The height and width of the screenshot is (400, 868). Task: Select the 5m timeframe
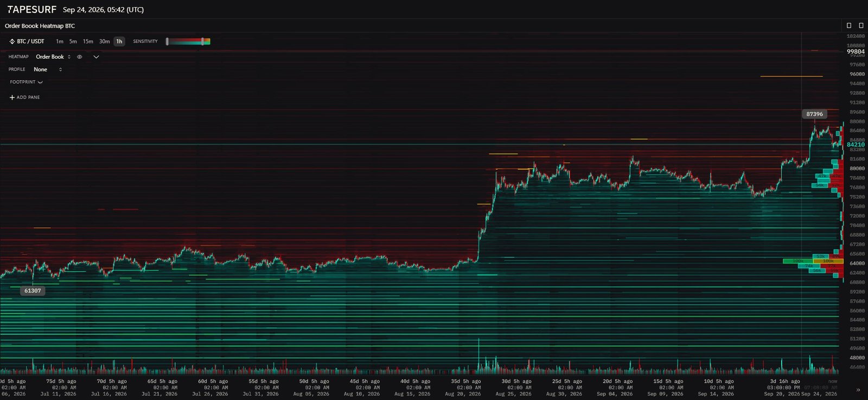click(73, 41)
